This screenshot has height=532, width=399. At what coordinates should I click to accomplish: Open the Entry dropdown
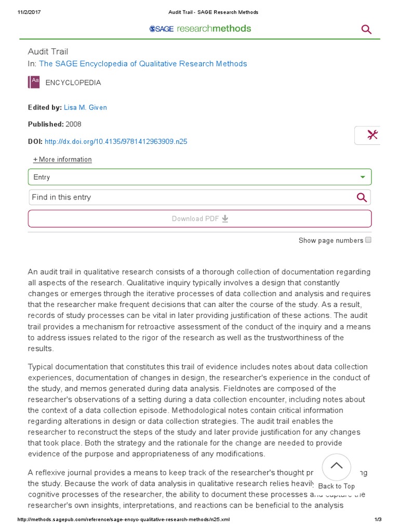point(199,177)
